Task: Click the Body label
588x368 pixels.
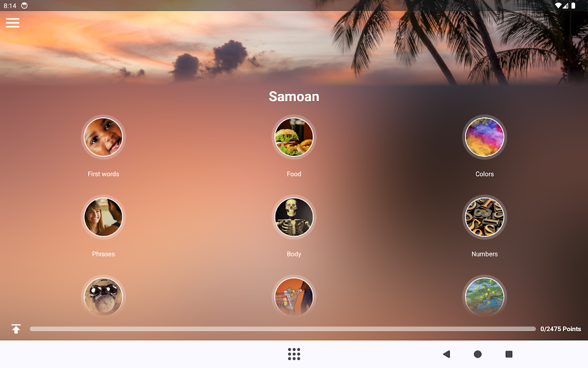Action: click(x=294, y=254)
